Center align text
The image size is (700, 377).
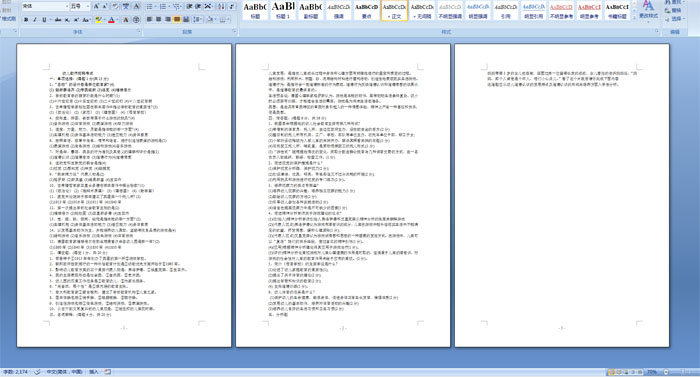point(158,20)
